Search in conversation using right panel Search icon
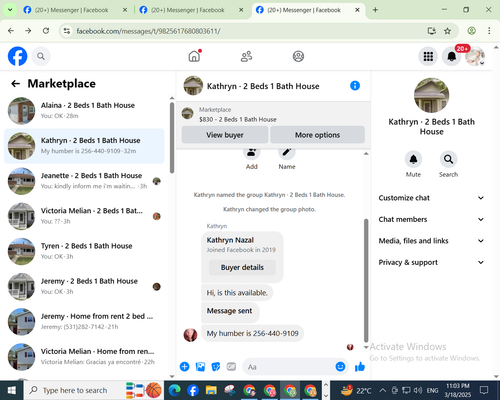This screenshot has height=400, width=500. 448,159
